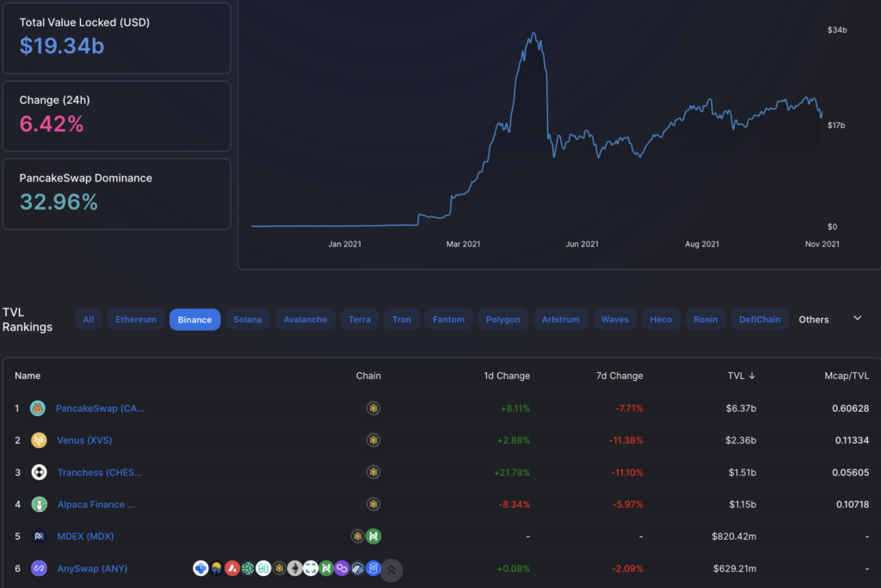The image size is (881, 588).
Task: Click the AnySwap logo icon
Action: [37, 568]
